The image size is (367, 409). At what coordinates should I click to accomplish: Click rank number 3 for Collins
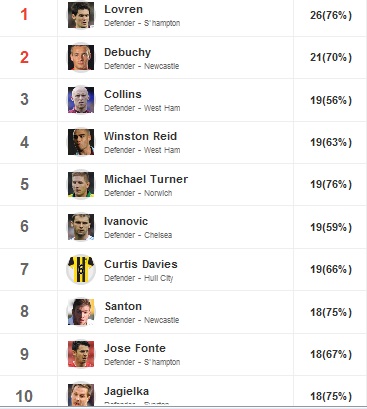click(x=24, y=99)
